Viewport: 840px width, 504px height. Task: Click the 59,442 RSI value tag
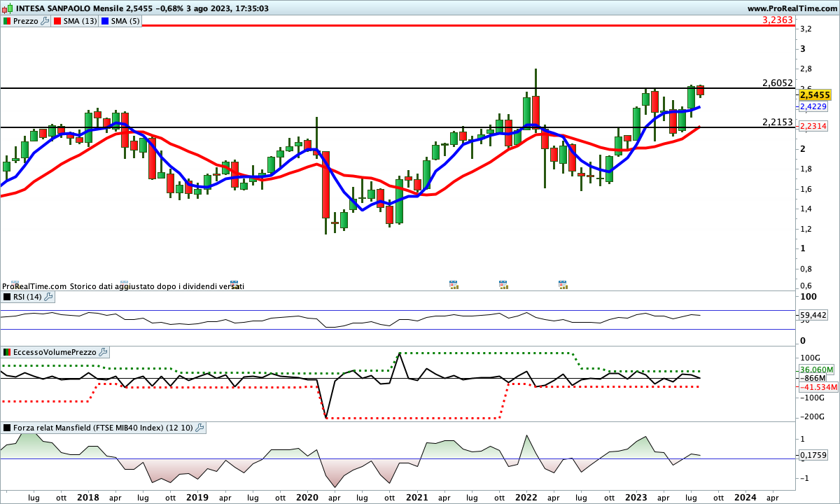813,315
